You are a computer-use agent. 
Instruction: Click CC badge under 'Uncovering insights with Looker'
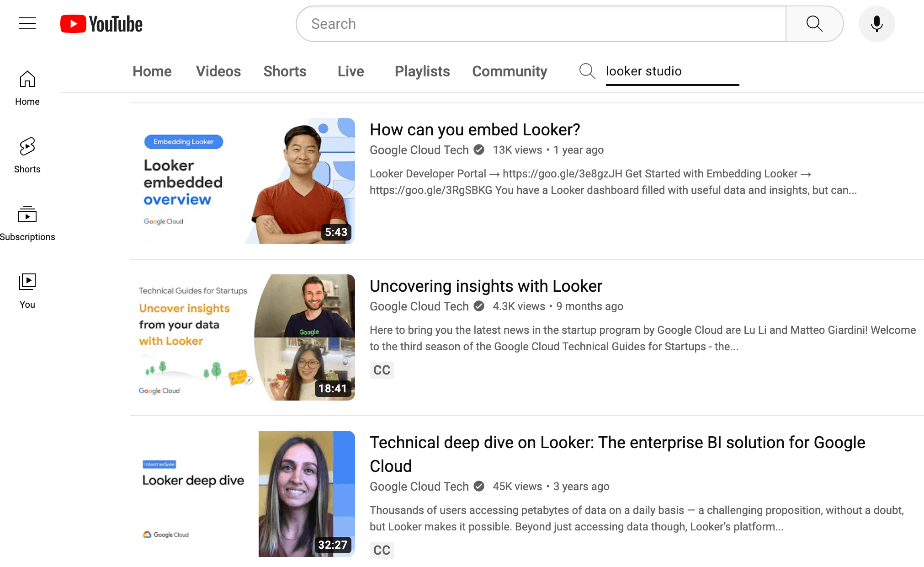pos(382,370)
